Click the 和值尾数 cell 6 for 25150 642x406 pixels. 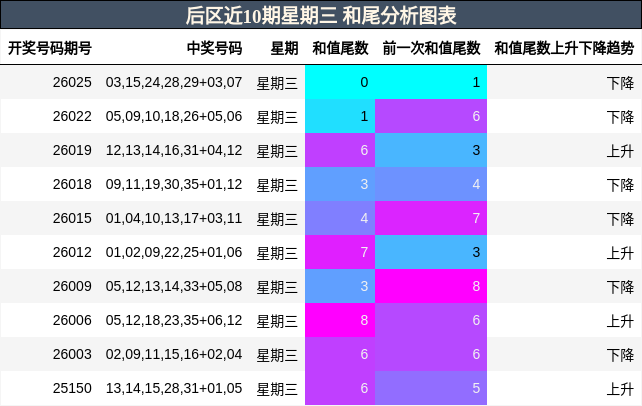(340, 388)
